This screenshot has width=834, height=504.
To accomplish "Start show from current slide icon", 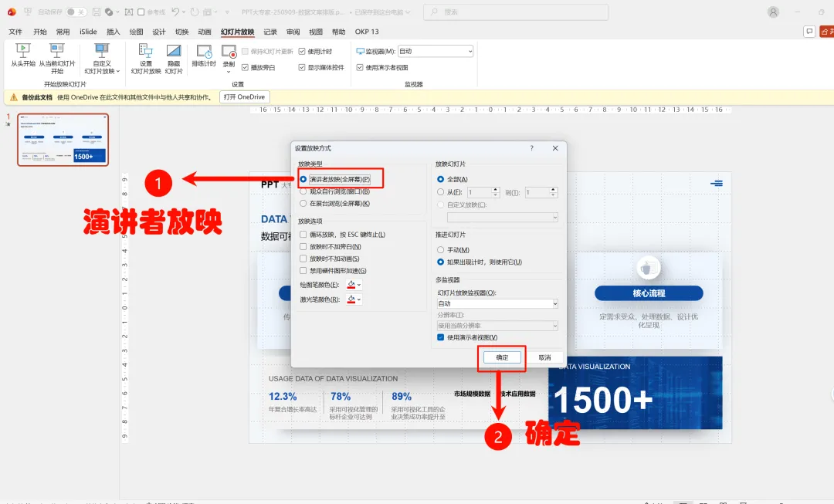I will (x=57, y=50).
